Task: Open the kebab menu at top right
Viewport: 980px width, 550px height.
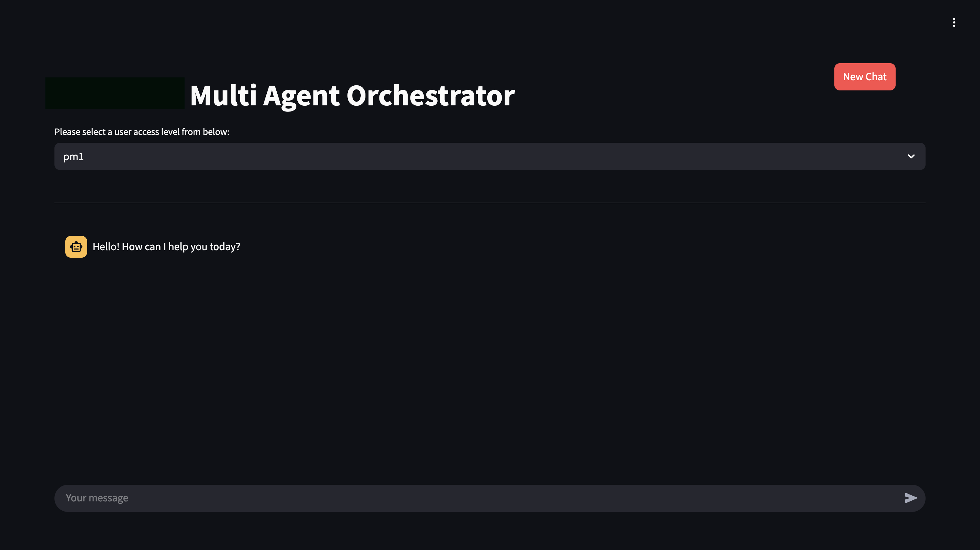Action: pyautogui.click(x=954, y=22)
